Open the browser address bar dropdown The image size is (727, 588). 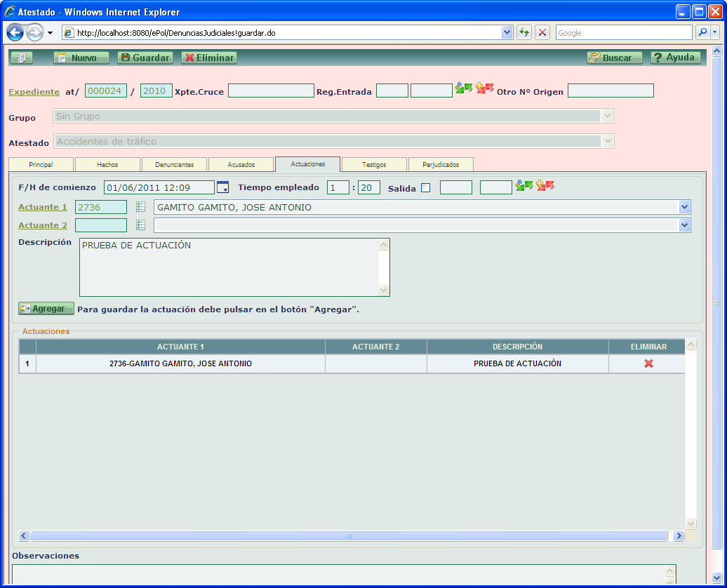tap(507, 33)
